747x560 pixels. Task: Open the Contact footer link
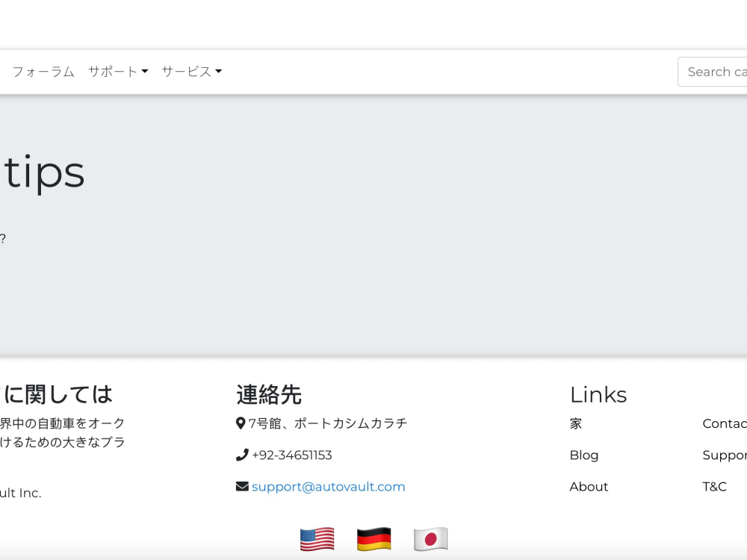(725, 423)
